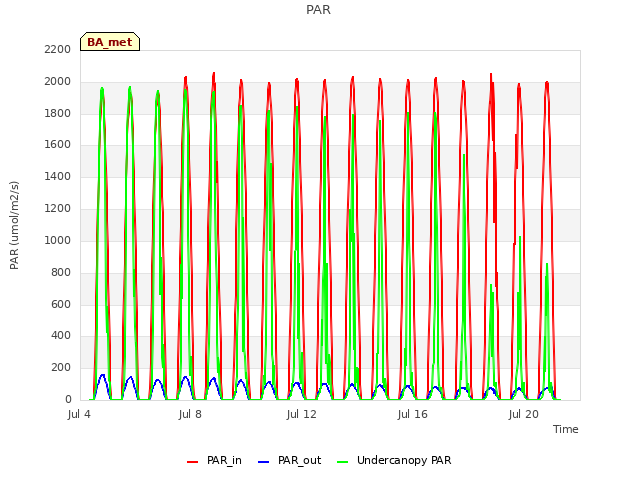640x480 pixels.
Task: Click the red PAR_in legend swatch
Action: [192, 462]
